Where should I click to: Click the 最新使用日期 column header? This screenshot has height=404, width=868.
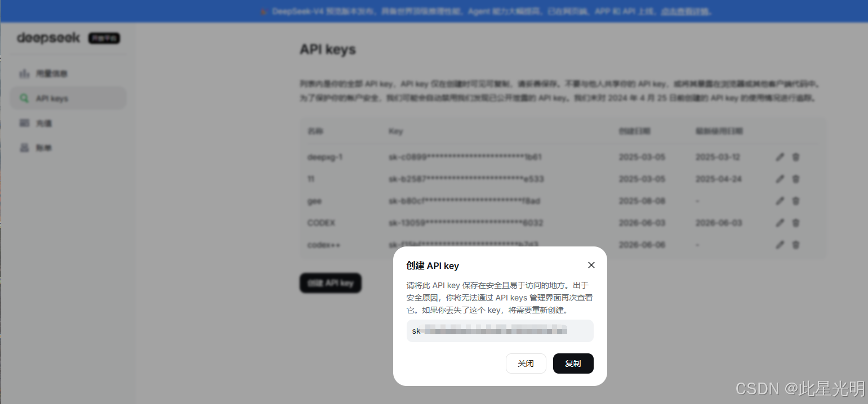tap(719, 131)
